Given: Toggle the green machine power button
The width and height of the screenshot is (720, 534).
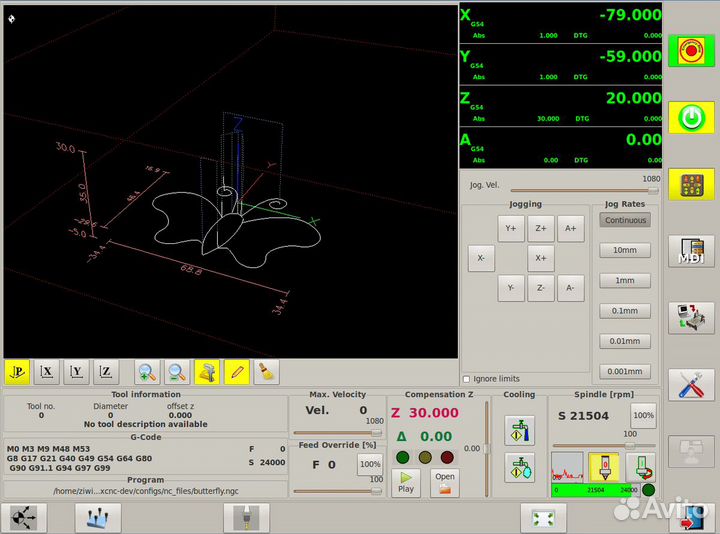Looking at the screenshot, I should point(690,118).
